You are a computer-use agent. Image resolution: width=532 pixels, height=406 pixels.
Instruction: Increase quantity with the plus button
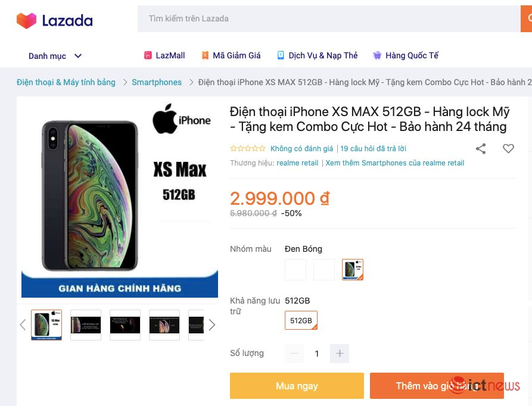(340, 354)
